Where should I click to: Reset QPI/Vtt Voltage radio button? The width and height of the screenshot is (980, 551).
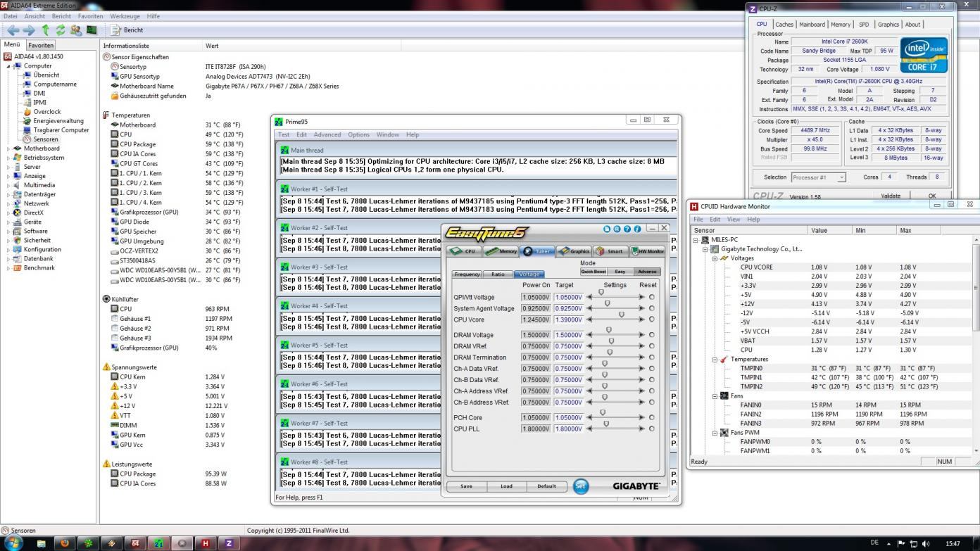(x=652, y=297)
